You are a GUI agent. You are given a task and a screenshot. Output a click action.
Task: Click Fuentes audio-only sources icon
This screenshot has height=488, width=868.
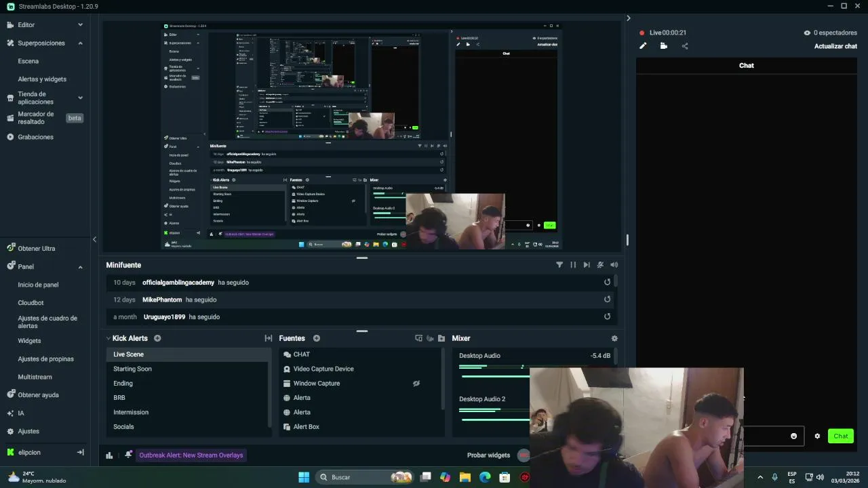430,338
